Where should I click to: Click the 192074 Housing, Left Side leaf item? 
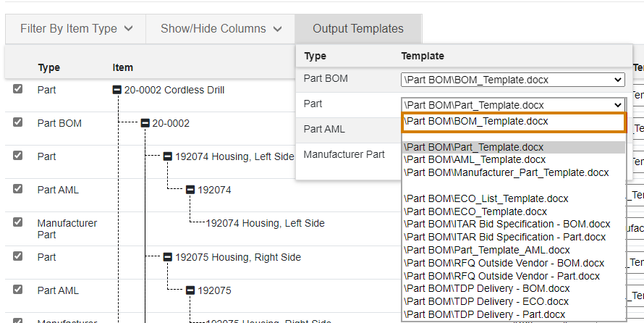tap(265, 223)
